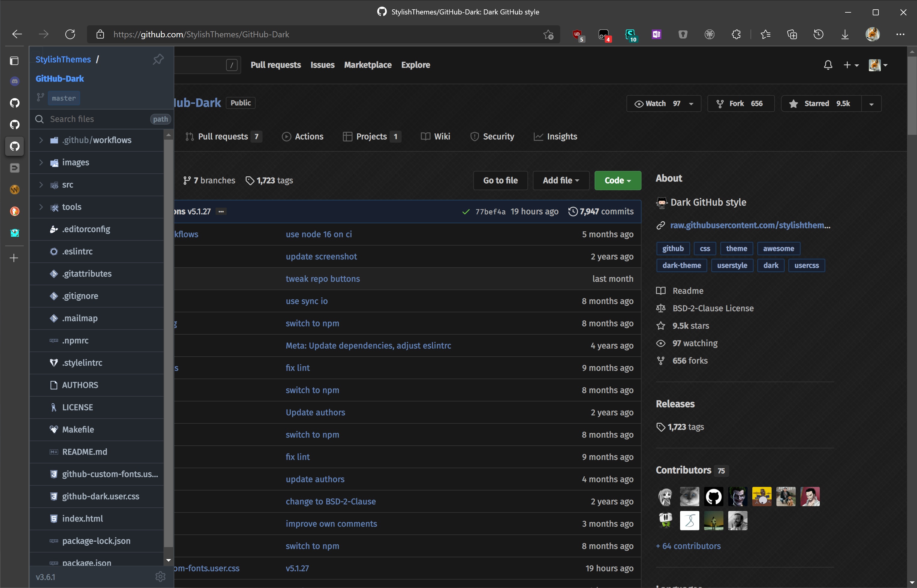Viewport: 917px width, 588px height.
Task: Pin the Octotree file tree sidebar
Action: click(x=158, y=59)
